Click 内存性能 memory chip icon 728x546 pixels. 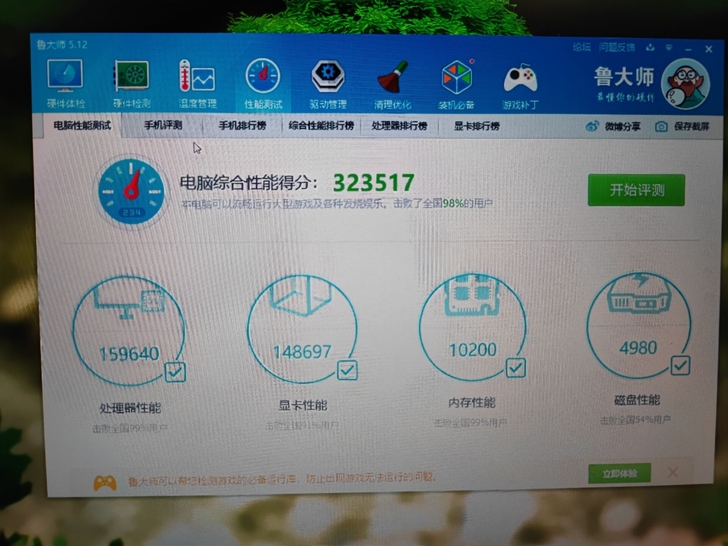pos(472,295)
